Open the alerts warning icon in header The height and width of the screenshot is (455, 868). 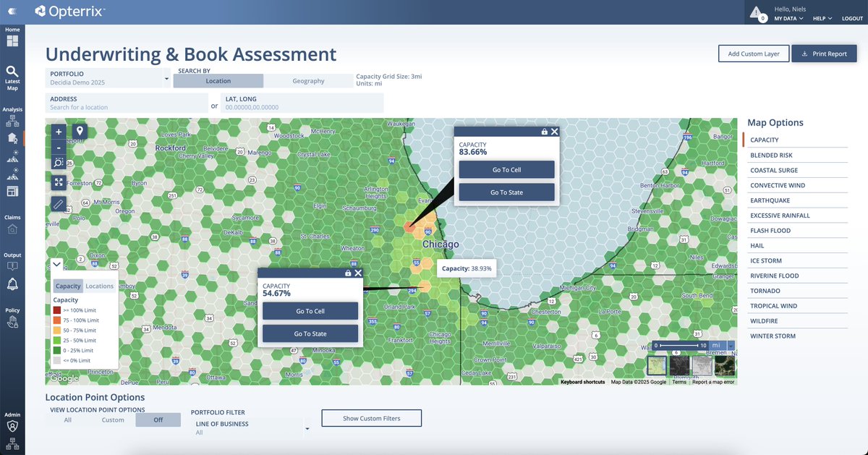click(757, 12)
